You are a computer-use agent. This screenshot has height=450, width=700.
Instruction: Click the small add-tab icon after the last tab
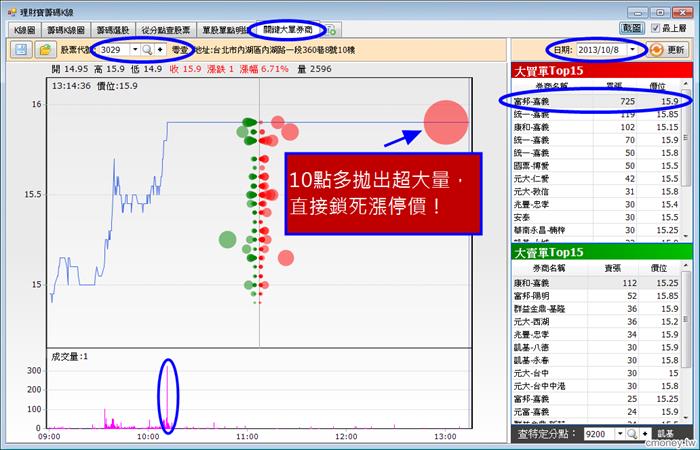click(331, 30)
